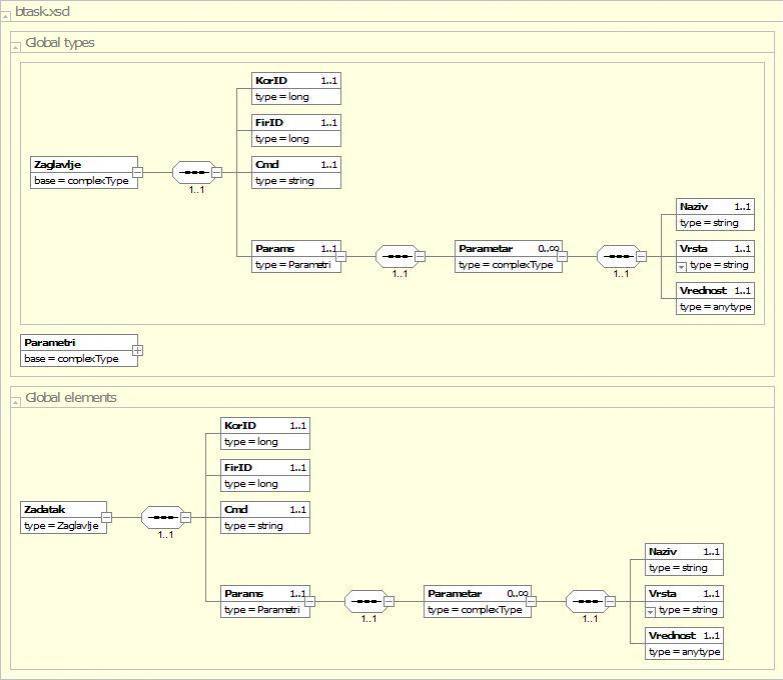
Task: Select sequence compositor icon next to Zaglavlje
Action: pos(190,172)
